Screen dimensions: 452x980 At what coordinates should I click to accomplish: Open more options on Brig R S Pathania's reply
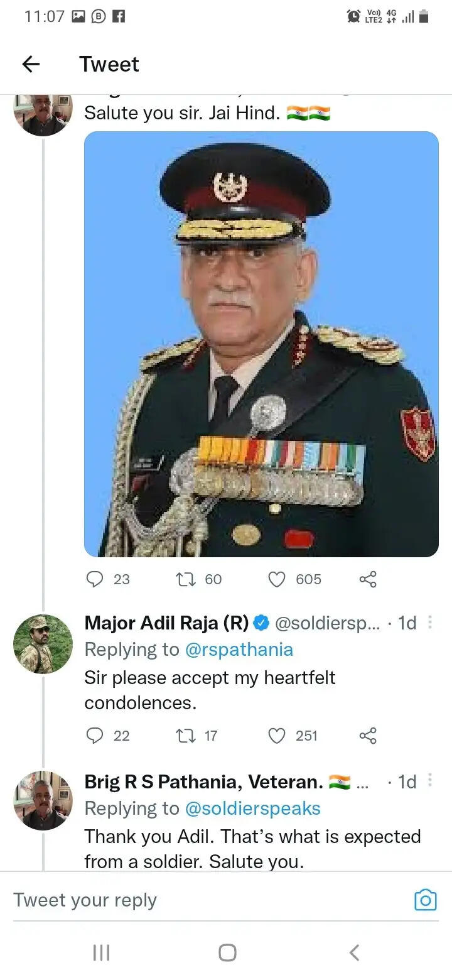tap(429, 781)
